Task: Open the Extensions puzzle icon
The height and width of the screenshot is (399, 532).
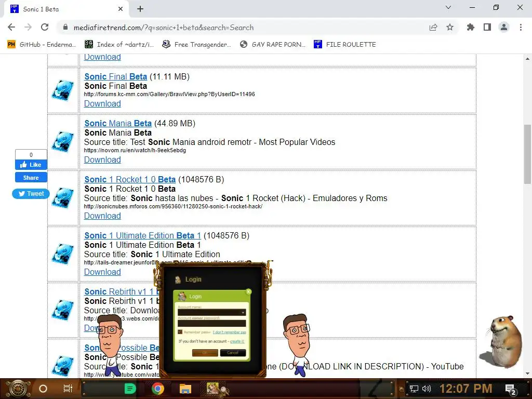Action: pos(471,27)
